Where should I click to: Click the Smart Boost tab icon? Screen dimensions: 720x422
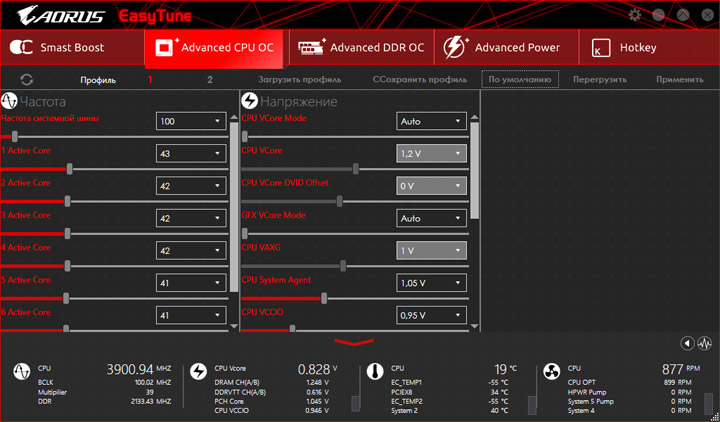coord(21,47)
